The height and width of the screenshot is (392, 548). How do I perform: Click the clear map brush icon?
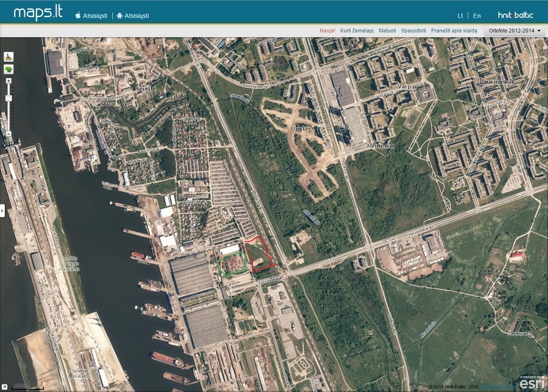(x=9, y=57)
